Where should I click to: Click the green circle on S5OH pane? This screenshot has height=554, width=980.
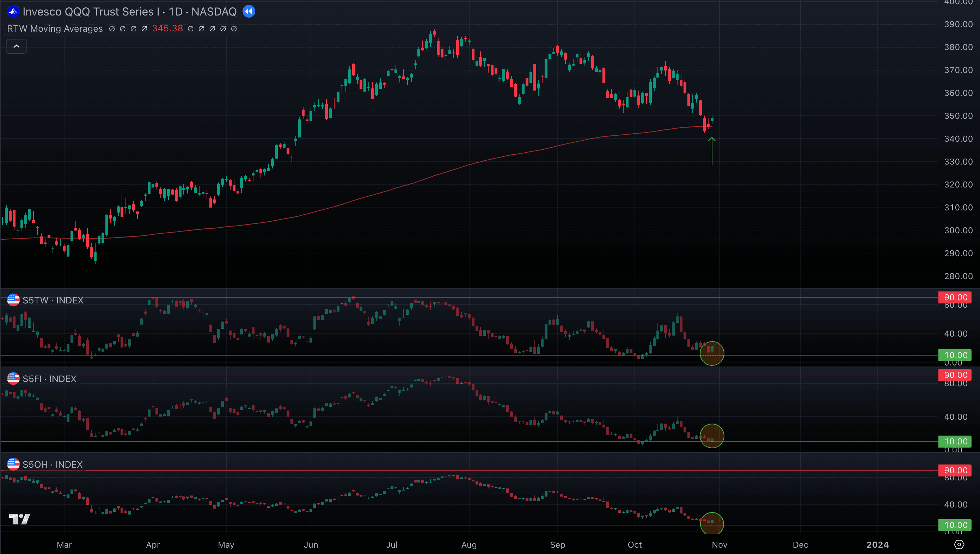tap(712, 524)
